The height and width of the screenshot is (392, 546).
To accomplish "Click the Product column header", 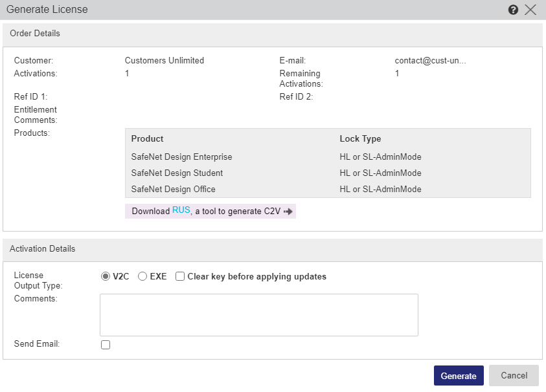I will tap(147, 139).
